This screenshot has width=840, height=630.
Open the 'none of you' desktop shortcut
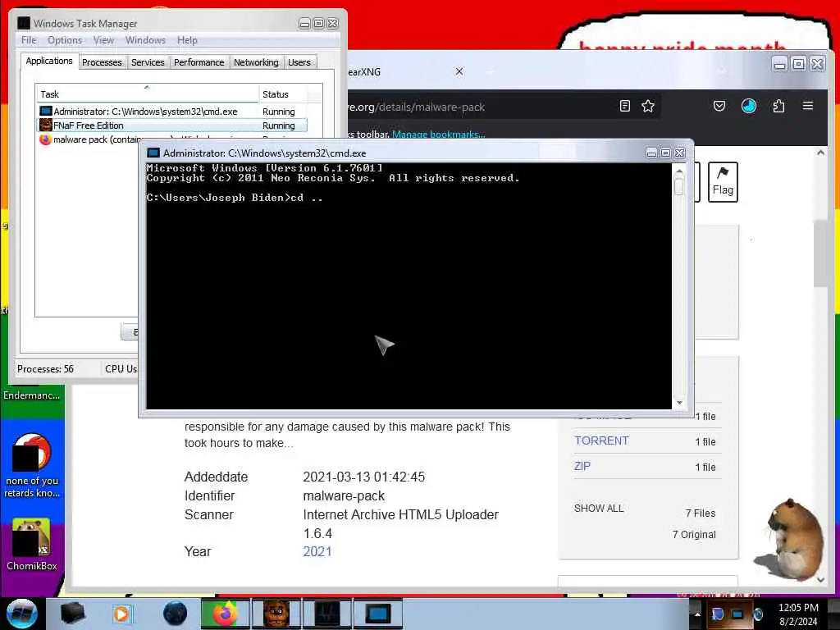coord(32,465)
